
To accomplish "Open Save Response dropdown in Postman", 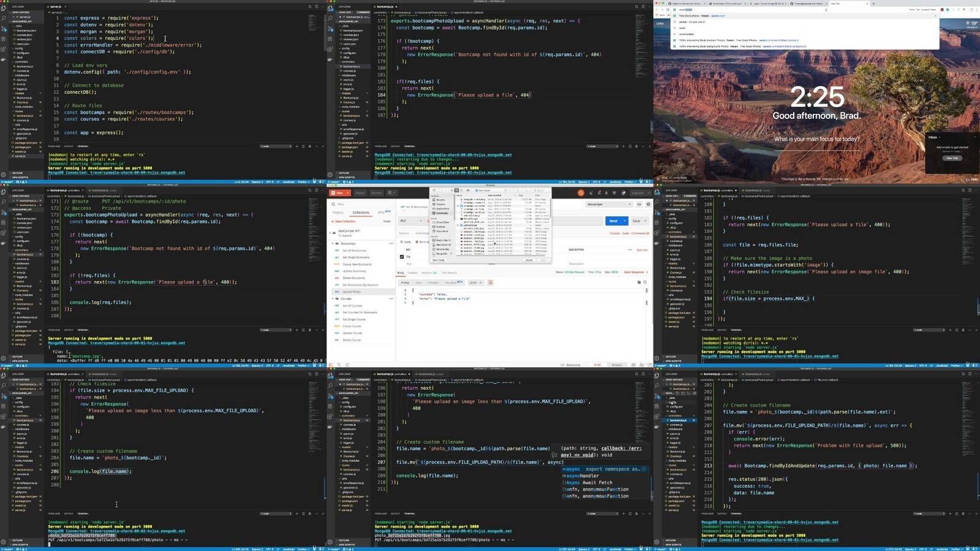I will click(635, 272).
